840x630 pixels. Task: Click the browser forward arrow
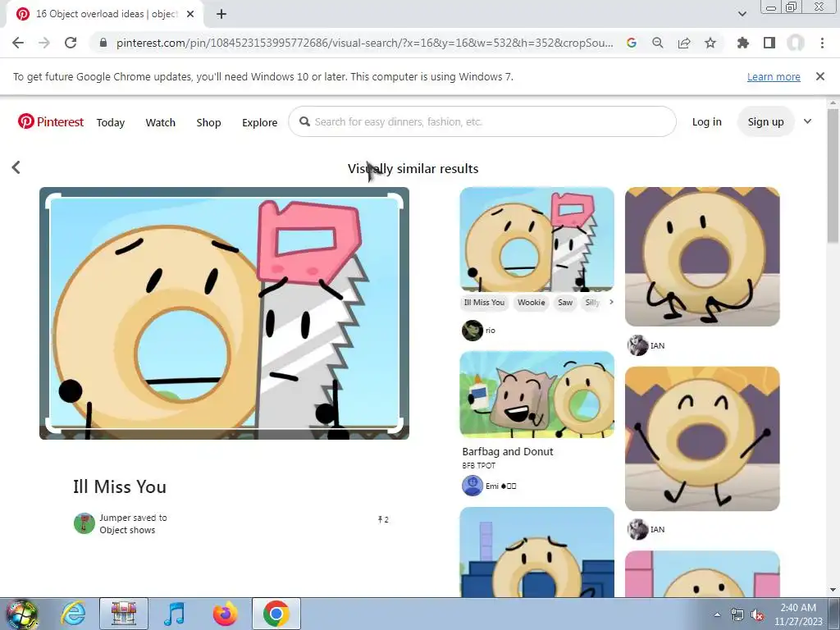point(44,43)
